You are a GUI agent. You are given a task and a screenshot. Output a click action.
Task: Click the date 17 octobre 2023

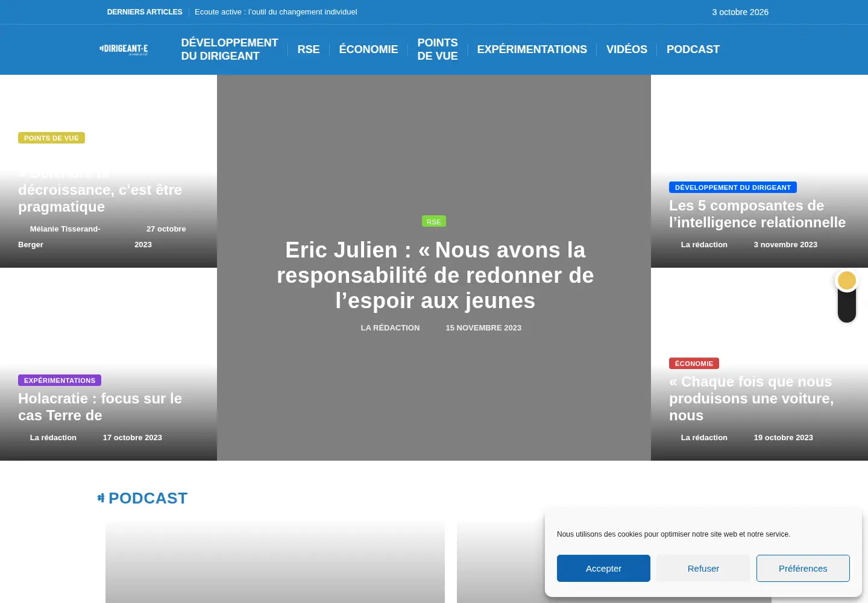point(133,438)
